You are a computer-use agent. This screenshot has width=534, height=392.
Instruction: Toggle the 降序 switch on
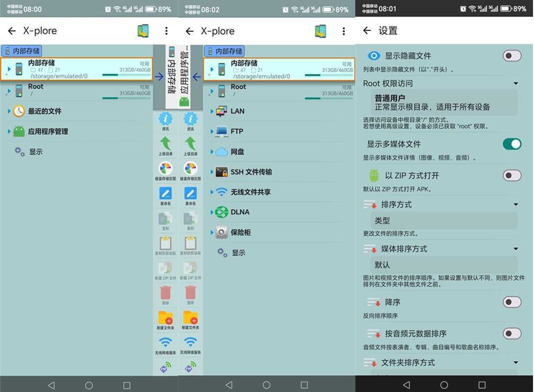(512, 302)
